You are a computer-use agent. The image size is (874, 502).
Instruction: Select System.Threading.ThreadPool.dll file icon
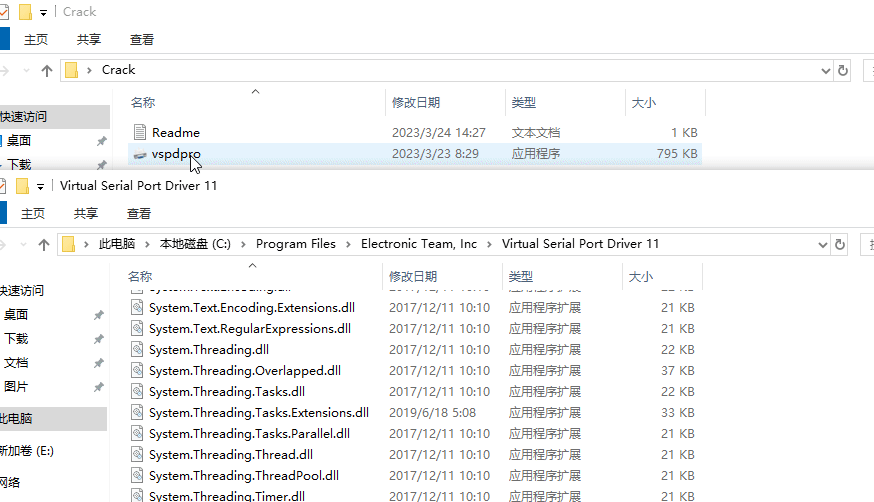[x=137, y=475]
